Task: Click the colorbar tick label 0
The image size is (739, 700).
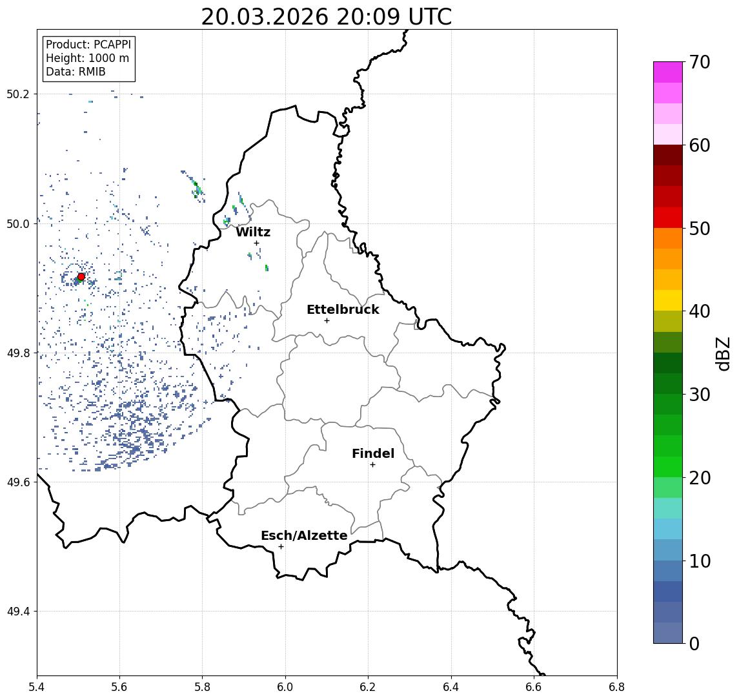Action: pyautogui.click(x=694, y=643)
